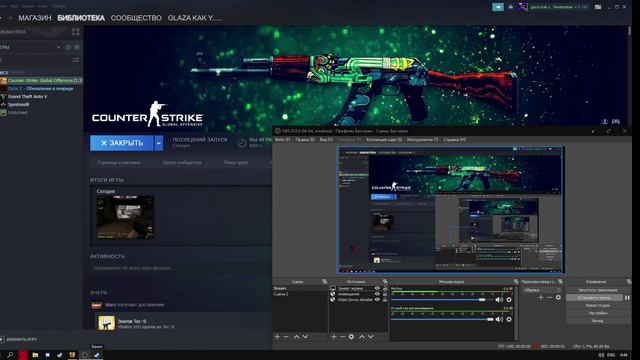Open OBS settings button in controls

[x=598, y=313]
